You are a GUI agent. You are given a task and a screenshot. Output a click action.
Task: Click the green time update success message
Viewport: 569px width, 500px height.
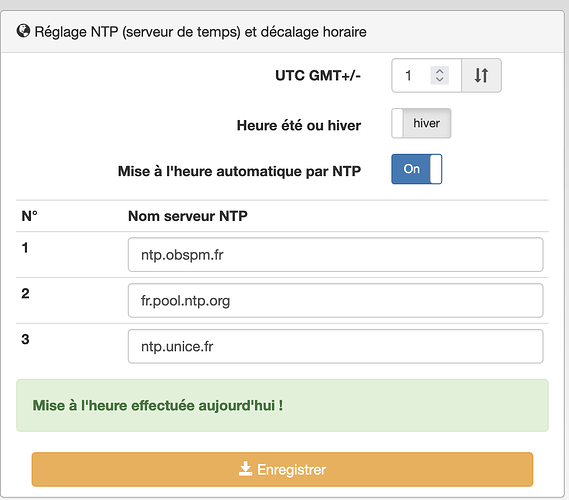pos(282,405)
